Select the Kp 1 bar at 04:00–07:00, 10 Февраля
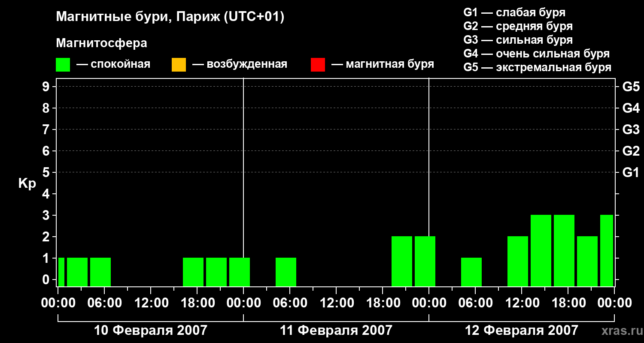This screenshot has height=343, width=644. 100,272
